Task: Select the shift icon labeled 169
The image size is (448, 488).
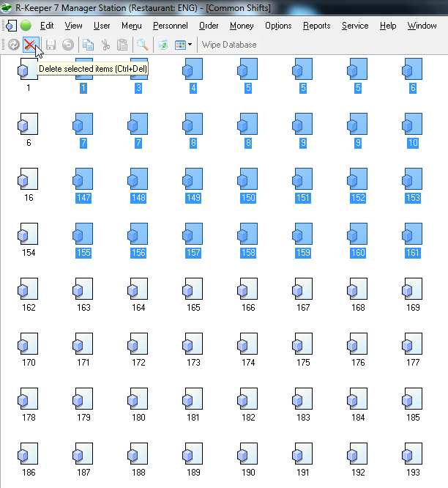Action: [x=412, y=289]
